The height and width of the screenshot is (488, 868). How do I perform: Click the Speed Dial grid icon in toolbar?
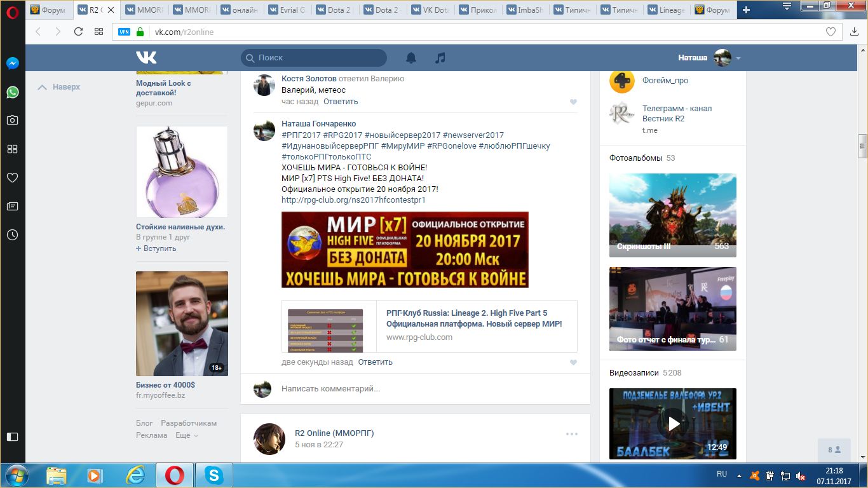coord(98,32)
